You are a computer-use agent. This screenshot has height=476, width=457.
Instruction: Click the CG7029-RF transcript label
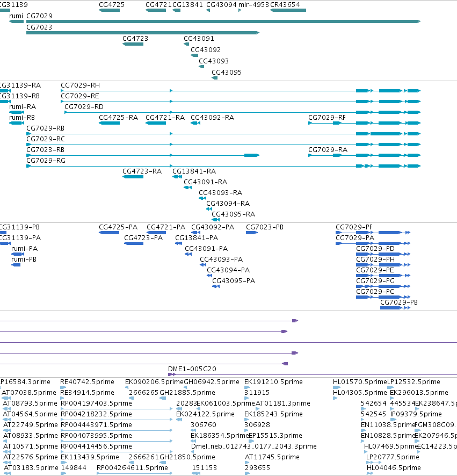click(x=327, y=118)
